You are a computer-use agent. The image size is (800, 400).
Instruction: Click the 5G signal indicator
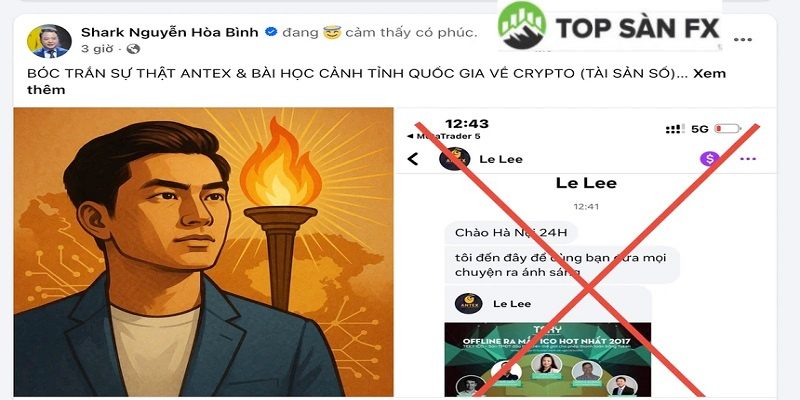pos(699,129)
